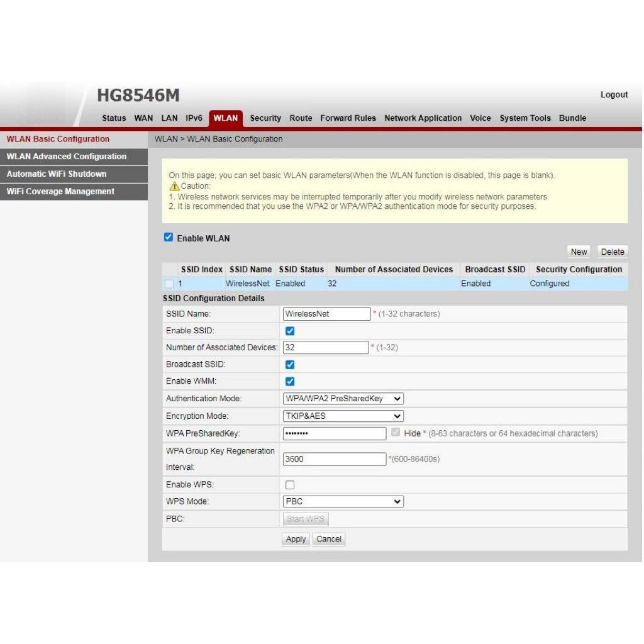Disable the Broadcast SSID checkbox
Viewport: 644px width, 644px height.
(x=290, y=365)
